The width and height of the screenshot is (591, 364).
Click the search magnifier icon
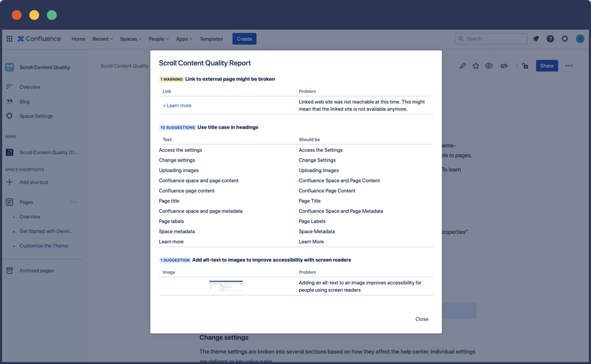point(461,39)
